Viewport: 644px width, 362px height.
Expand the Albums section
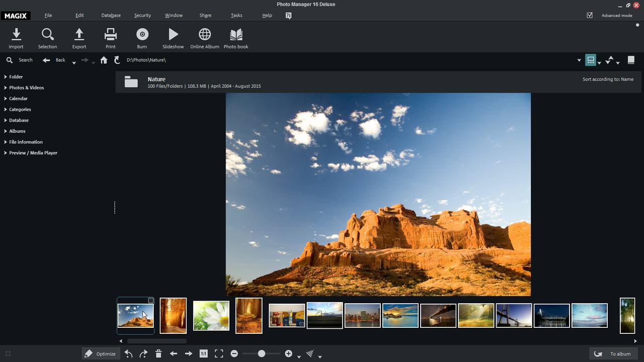17,131
